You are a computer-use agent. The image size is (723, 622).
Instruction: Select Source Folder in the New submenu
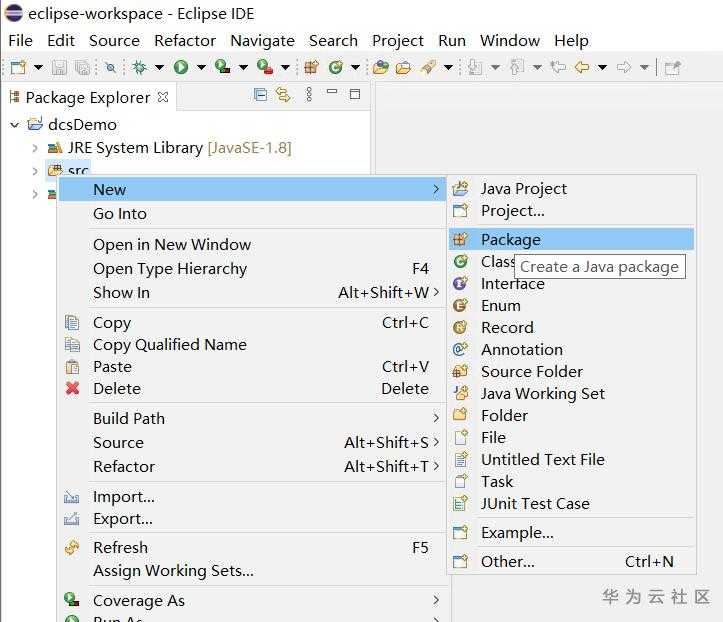[572, 372]
